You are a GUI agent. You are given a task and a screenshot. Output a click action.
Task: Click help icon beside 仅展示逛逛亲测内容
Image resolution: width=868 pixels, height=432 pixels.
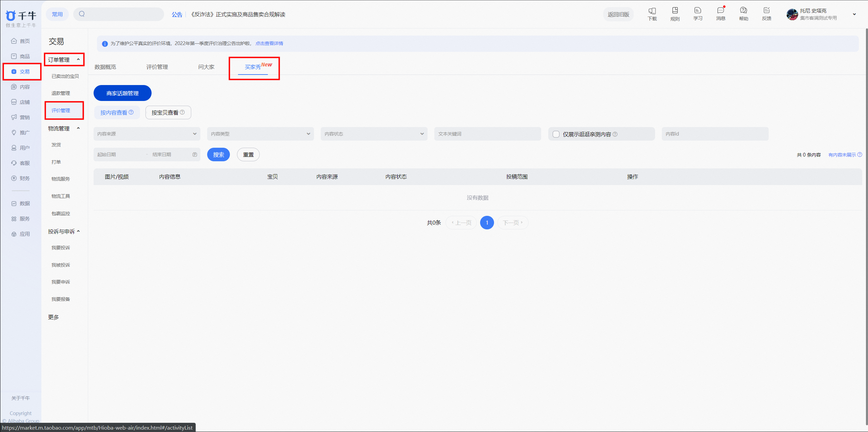tap(615, 134)
